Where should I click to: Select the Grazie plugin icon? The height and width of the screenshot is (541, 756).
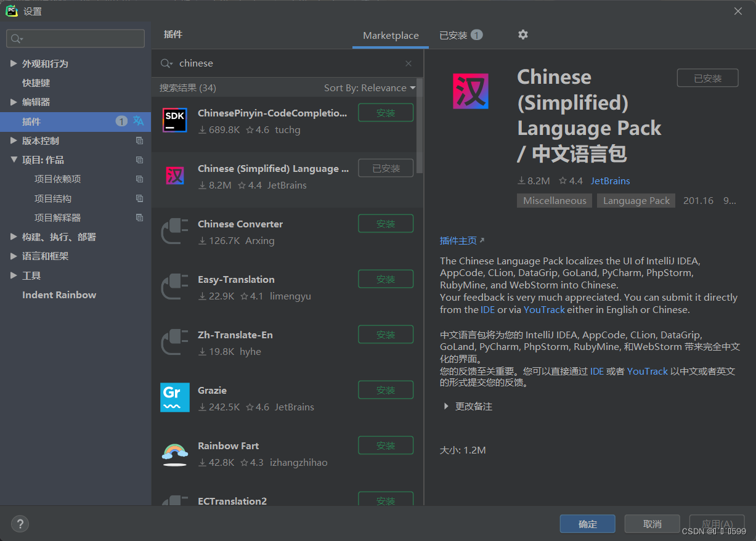pyautogui.click(x=175, y=397)
